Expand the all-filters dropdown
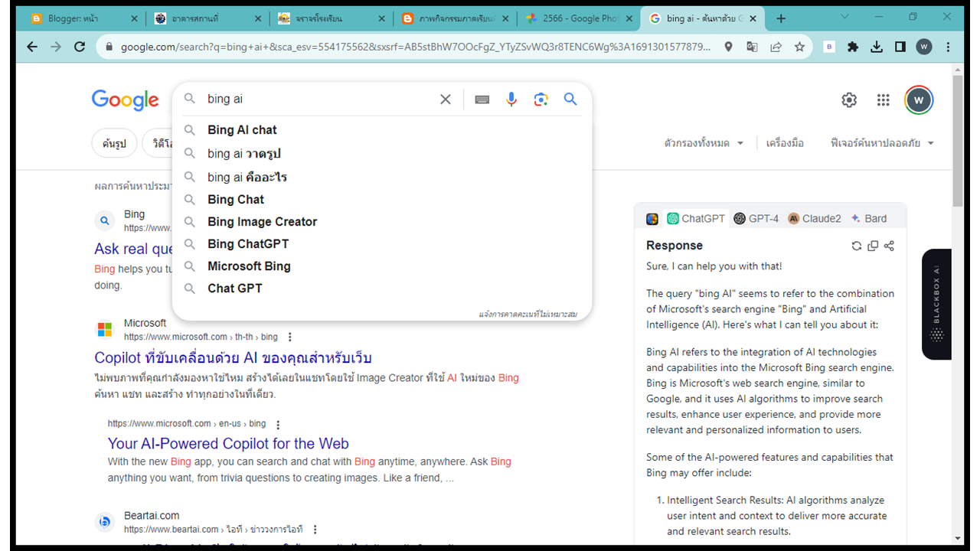This screenshot has width=980, height=551. (704, 143)
